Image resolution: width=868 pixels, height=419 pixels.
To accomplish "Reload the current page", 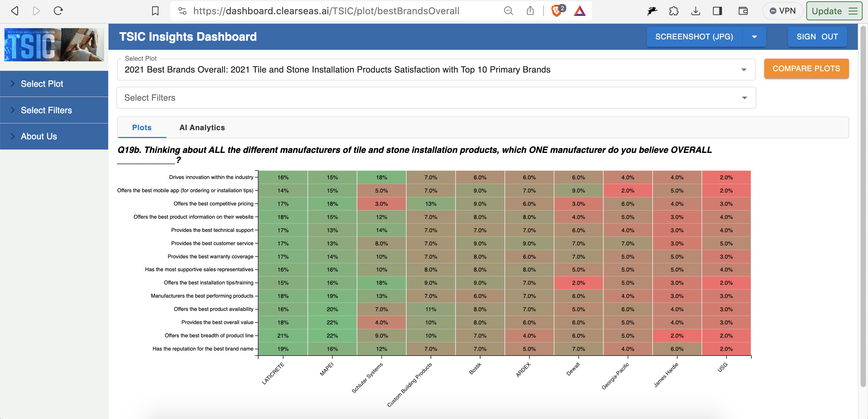I will [58, 10].
